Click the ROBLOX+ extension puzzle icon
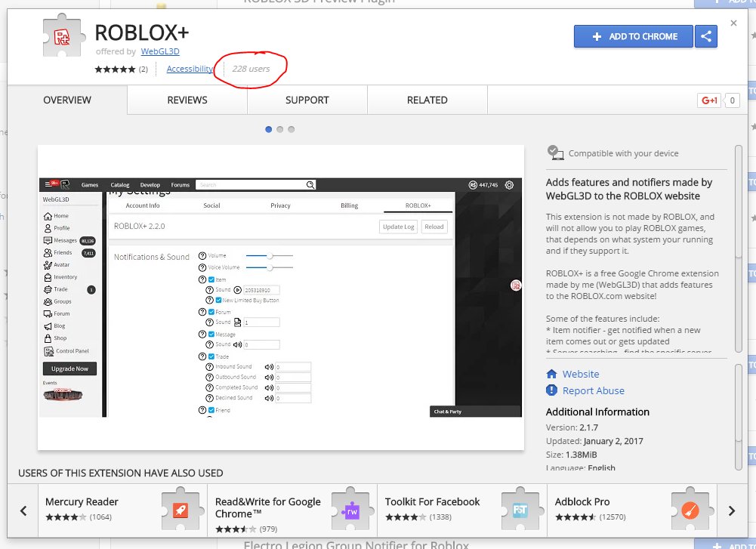This screenshot has height=549, width=756. (63, 35)
